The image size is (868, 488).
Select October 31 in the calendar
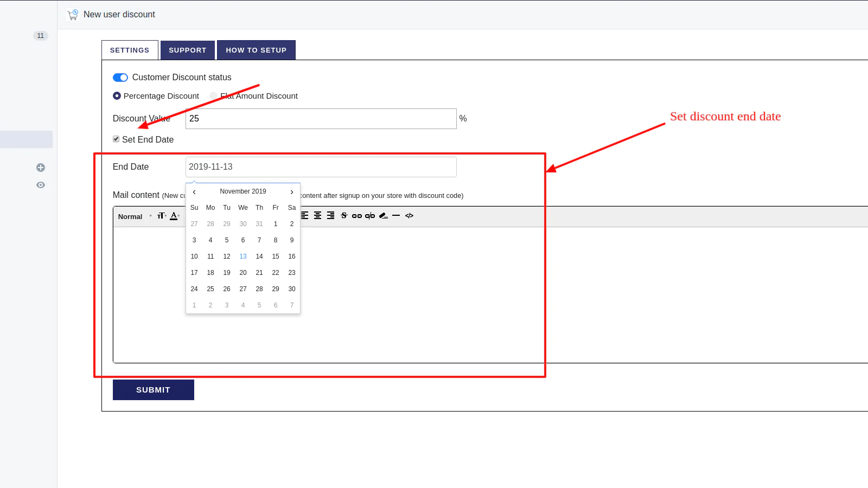click(x=259, y=224)
